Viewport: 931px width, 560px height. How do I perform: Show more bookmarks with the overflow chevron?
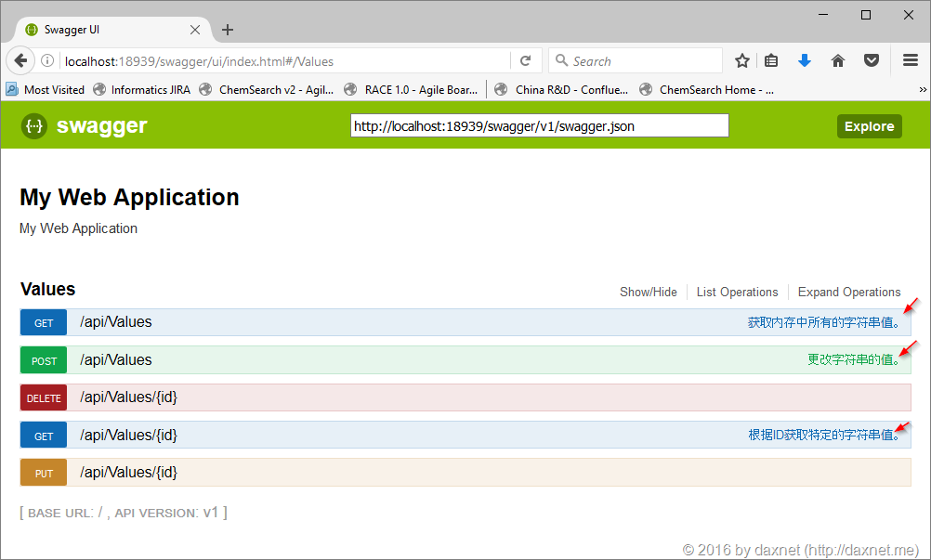pyautogui.click(x=923, y=89)
